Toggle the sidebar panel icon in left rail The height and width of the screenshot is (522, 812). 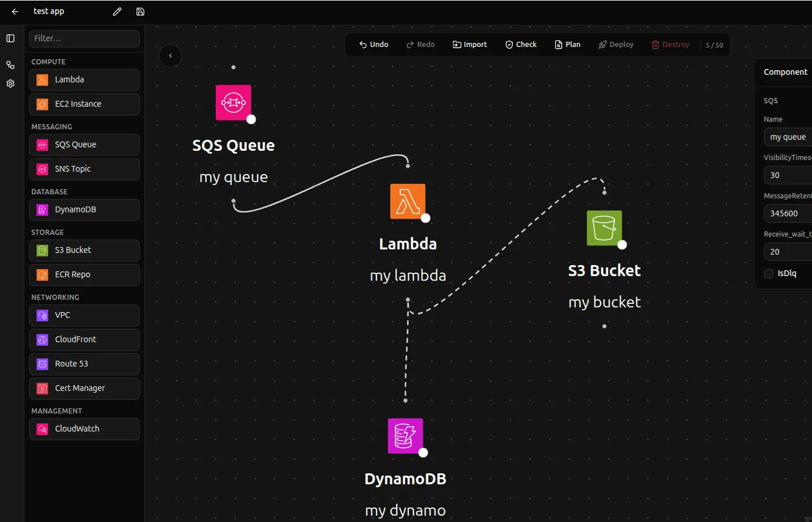tap(10, 38)
